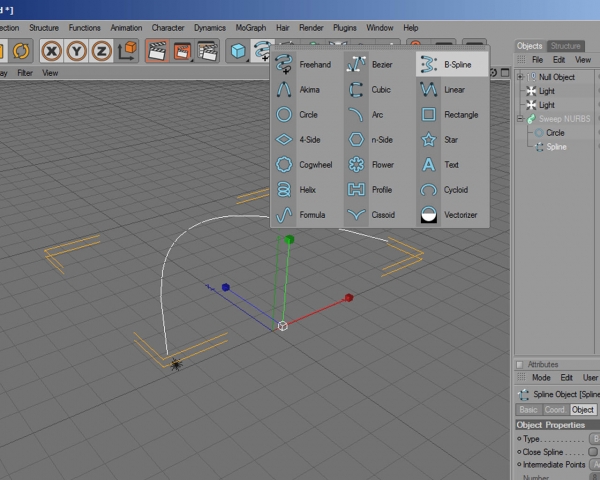
Task: Render to Picture Viewer clapperboard
Action: pyautogui.click(x=182, y=51)
